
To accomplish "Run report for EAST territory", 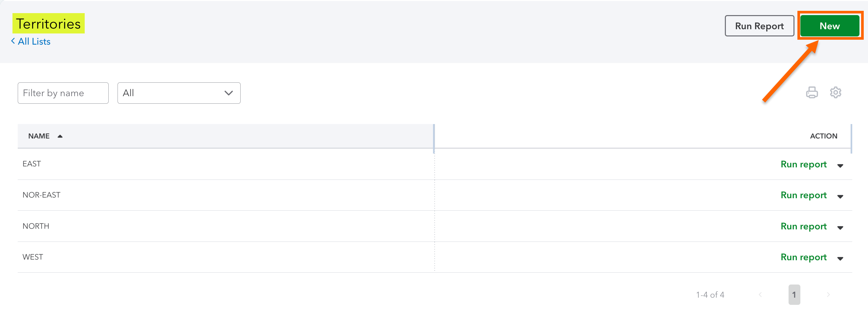I will point(803,164).
